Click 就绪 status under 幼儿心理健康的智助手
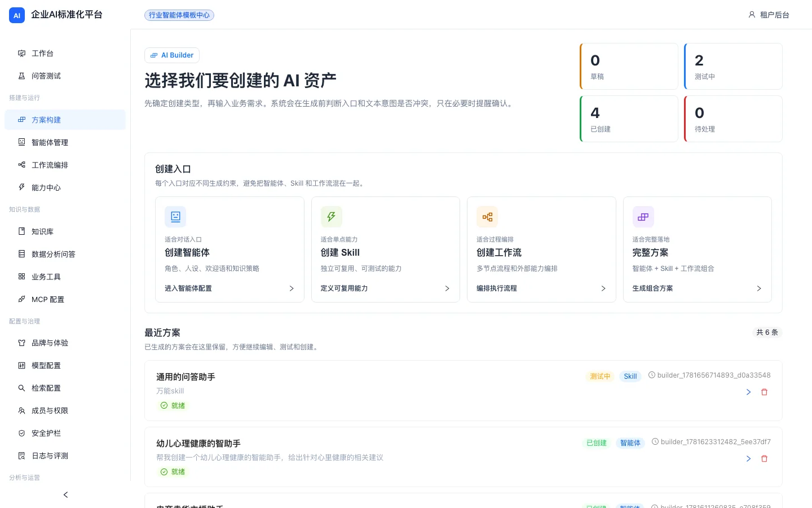Image resolution: width=812 pixels, height=508 pixels. coord(173,472)
